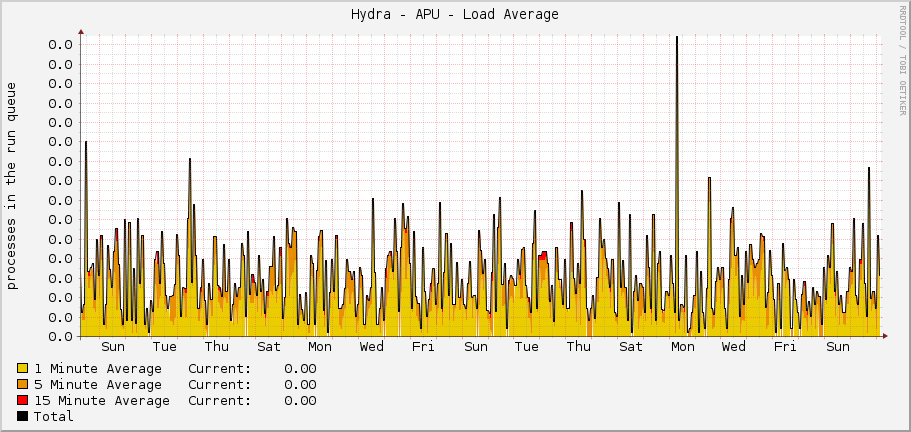Click the first 'Wed' x-axis label
Screen dimensions: 911x432
(x=372, y=347)
